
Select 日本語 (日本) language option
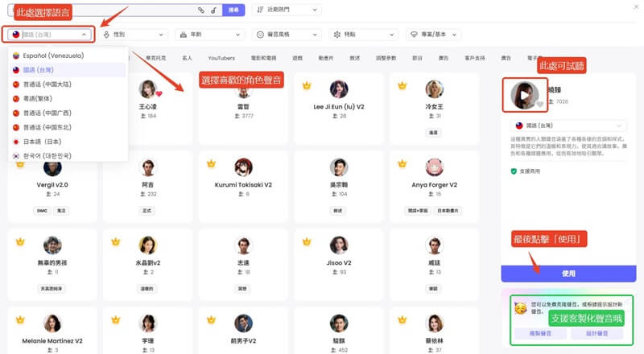(x=68, y=142)
